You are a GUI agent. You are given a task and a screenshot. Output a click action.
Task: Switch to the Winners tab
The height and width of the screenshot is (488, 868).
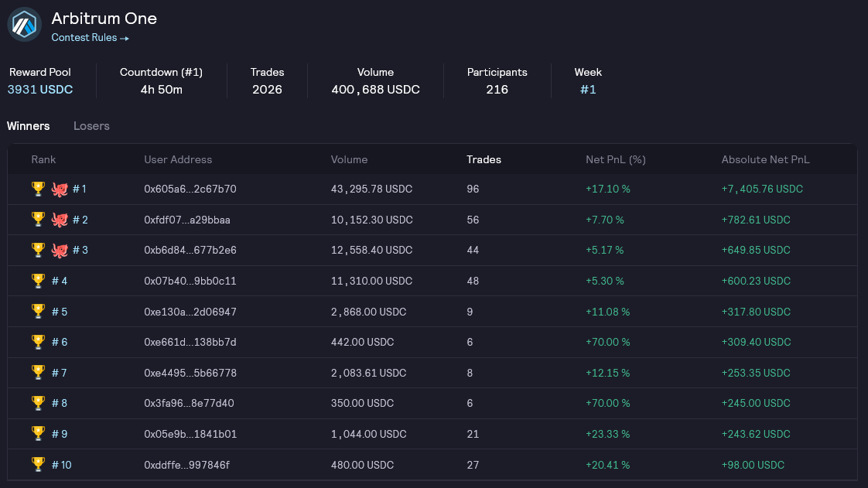pos(28,126)
